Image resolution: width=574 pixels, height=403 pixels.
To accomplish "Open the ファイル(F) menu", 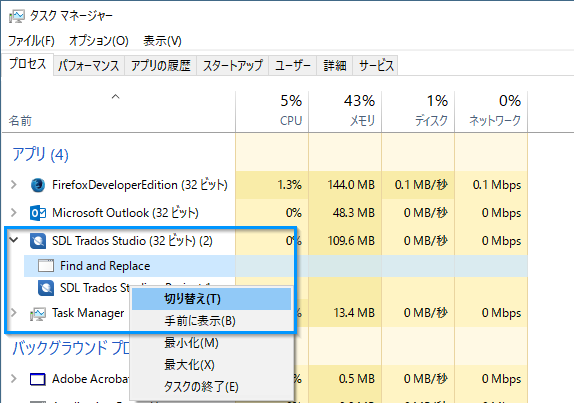I will (31, 41).
